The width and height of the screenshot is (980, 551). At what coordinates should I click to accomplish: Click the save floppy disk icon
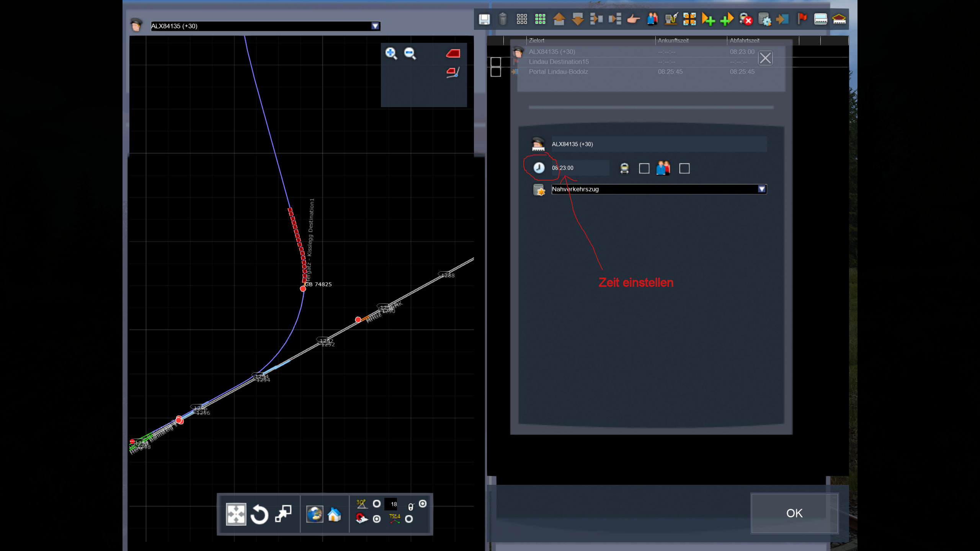484,19
